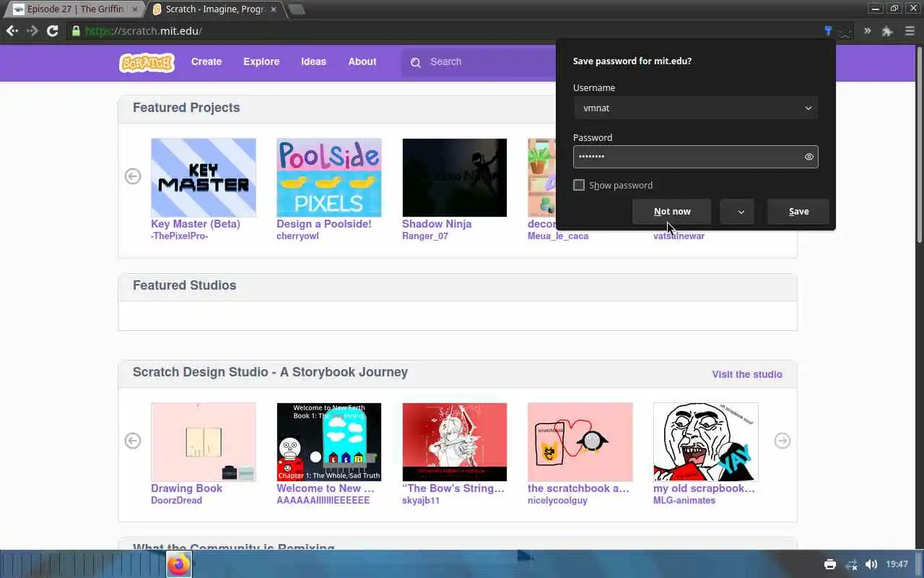Close the Scratch tab

(x=274, y=9)
